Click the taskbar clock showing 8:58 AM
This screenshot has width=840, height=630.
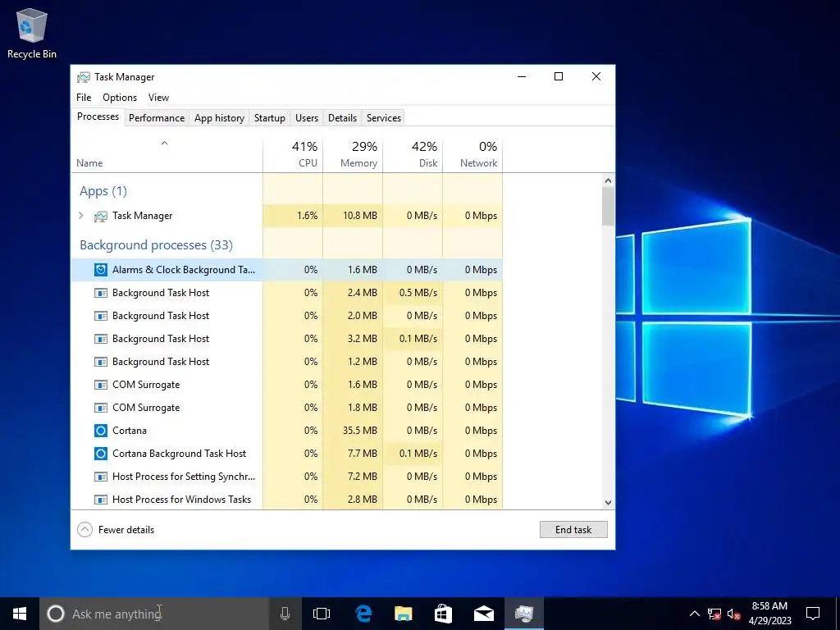[x=769, y=614]
